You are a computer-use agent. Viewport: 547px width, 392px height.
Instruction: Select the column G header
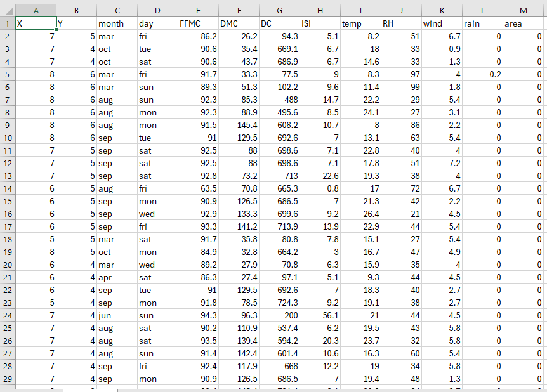tap(279, 10)
